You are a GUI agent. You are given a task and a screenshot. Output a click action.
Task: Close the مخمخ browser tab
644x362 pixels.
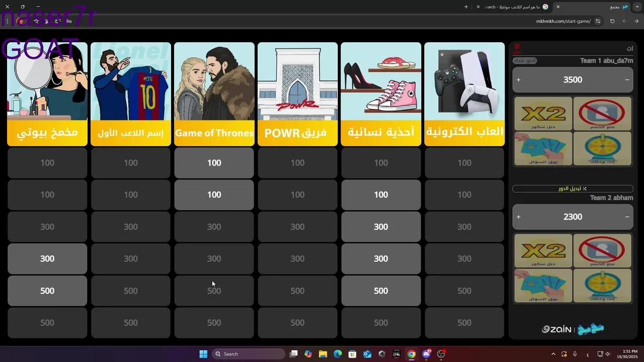tap(558, 7)
